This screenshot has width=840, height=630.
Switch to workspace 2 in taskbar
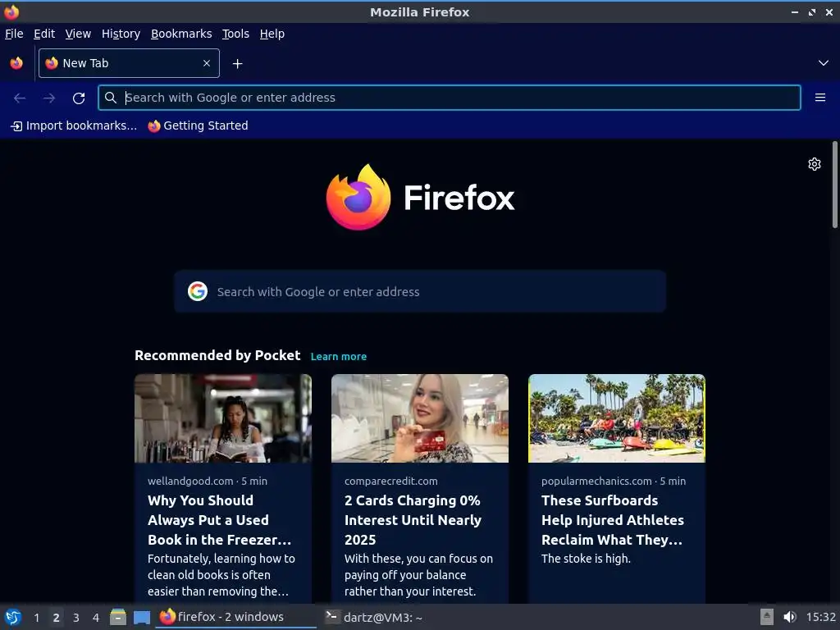(57, 618)
